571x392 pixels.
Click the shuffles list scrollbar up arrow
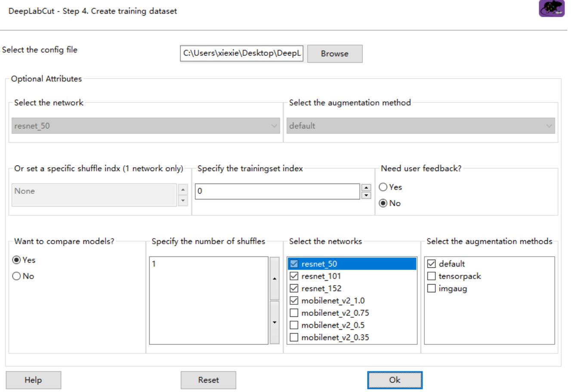tap(274, 278)
